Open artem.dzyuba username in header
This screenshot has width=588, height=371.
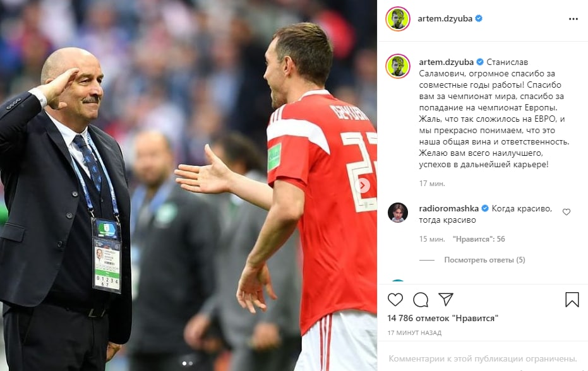[x=445, y=18]
